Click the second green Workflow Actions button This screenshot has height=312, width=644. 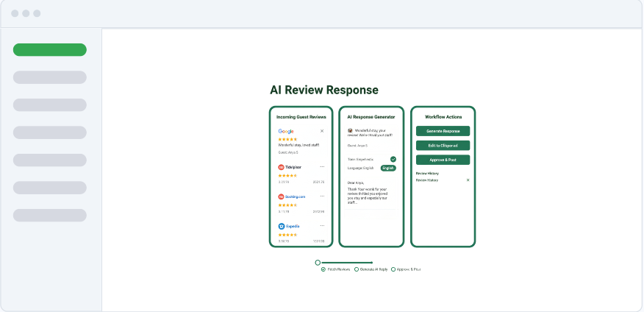point(443,146)
